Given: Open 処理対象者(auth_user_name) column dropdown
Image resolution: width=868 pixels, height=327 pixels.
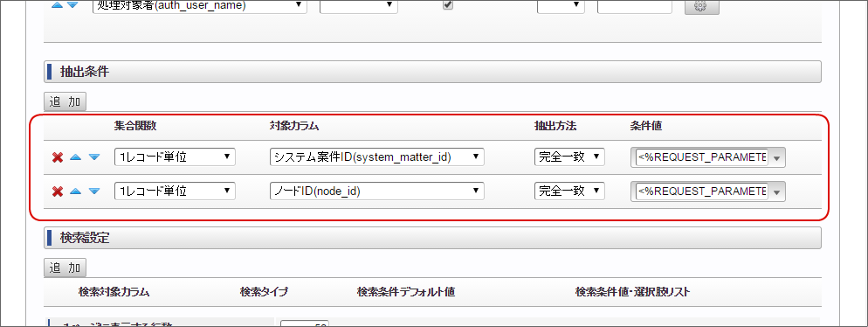Looking at the screenshot, I should pos(200,6).
